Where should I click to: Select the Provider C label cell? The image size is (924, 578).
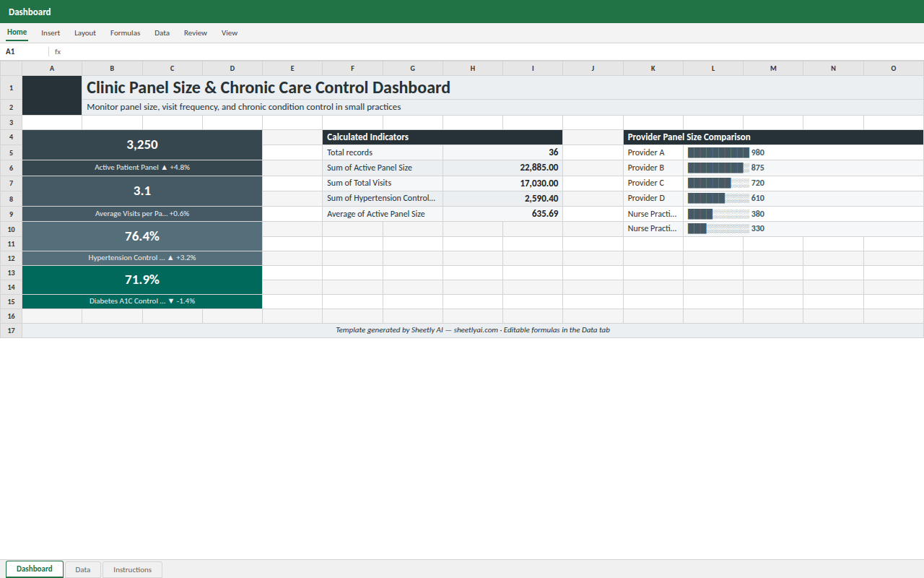pos(653,184)
